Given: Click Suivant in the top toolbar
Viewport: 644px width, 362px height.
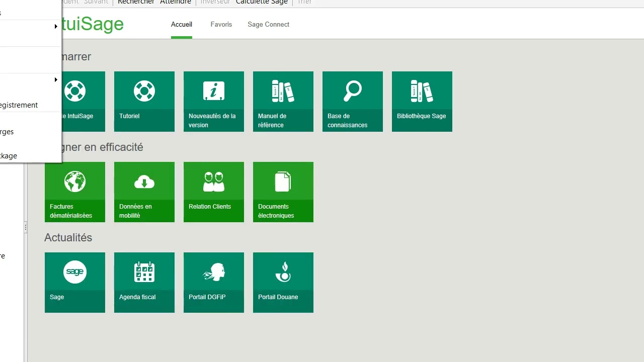Looking at the screenshot, I should [96, 3].
